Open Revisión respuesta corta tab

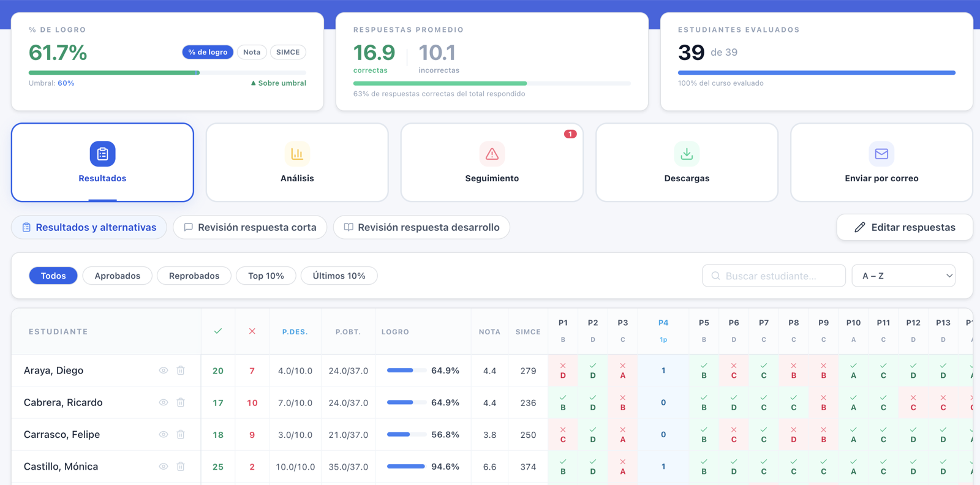(x=250, y=227)
